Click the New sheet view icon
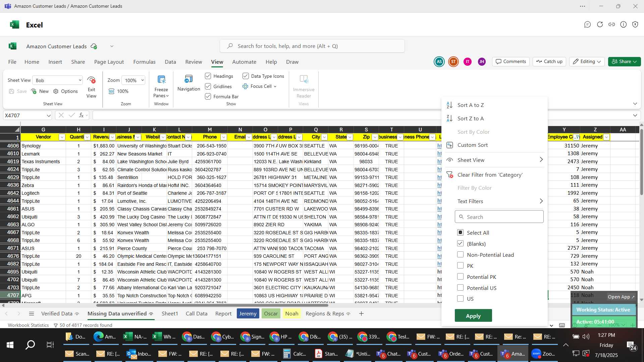This screenshot has width=644, height=362. (34, 91)
